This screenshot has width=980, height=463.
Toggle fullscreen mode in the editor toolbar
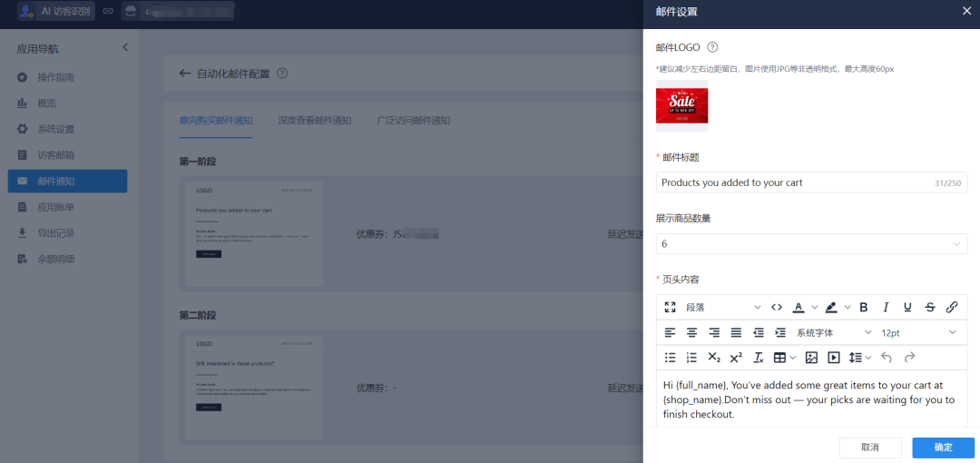[x=670, y=307]
